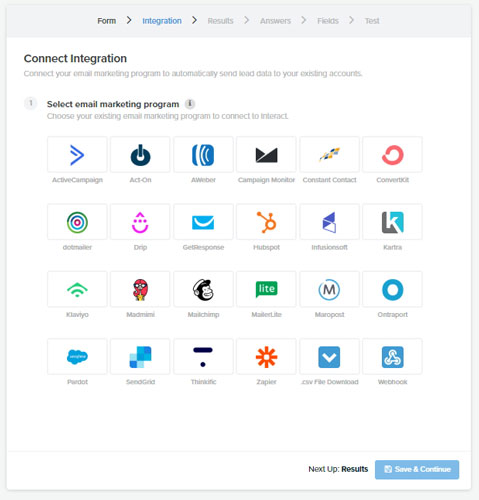Select the GetResponse integration icon
Screen dimensions: 479x500
click(x=203, y=222)
